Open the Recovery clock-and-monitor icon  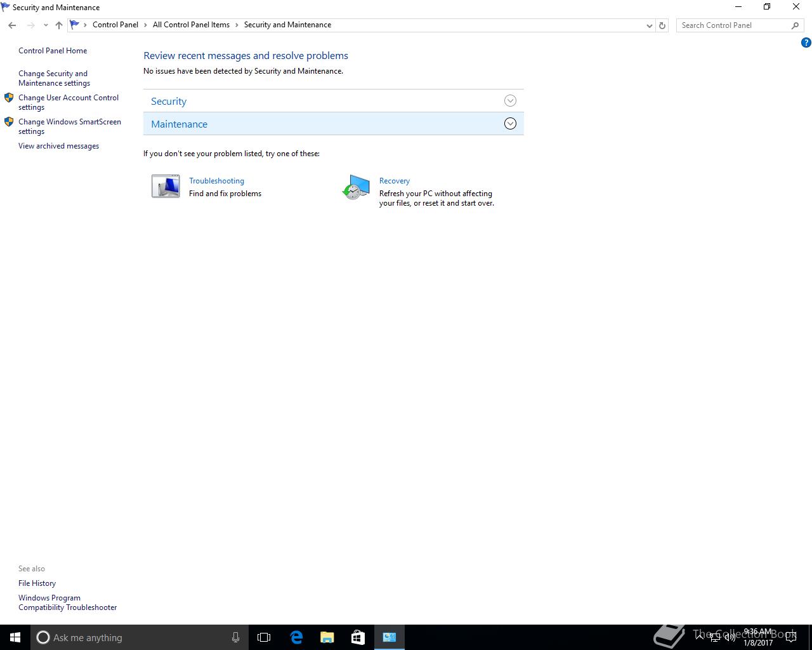[356, 187]
